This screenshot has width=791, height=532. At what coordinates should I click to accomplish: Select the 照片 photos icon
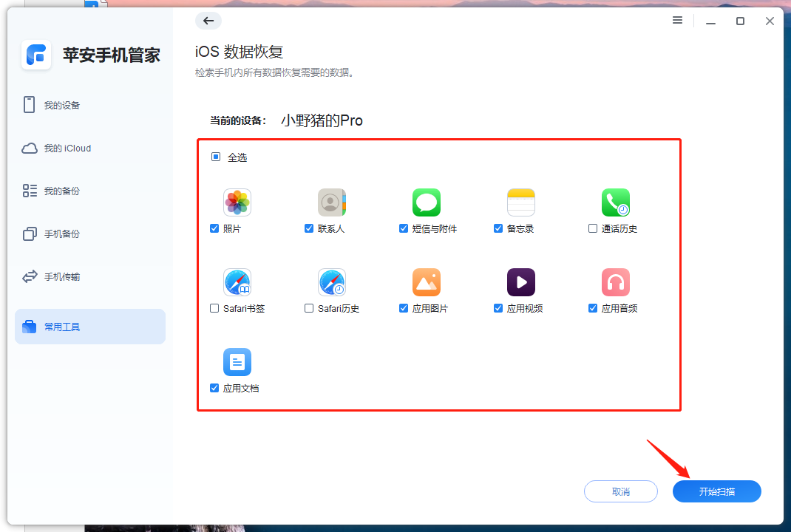click(237, 202)
